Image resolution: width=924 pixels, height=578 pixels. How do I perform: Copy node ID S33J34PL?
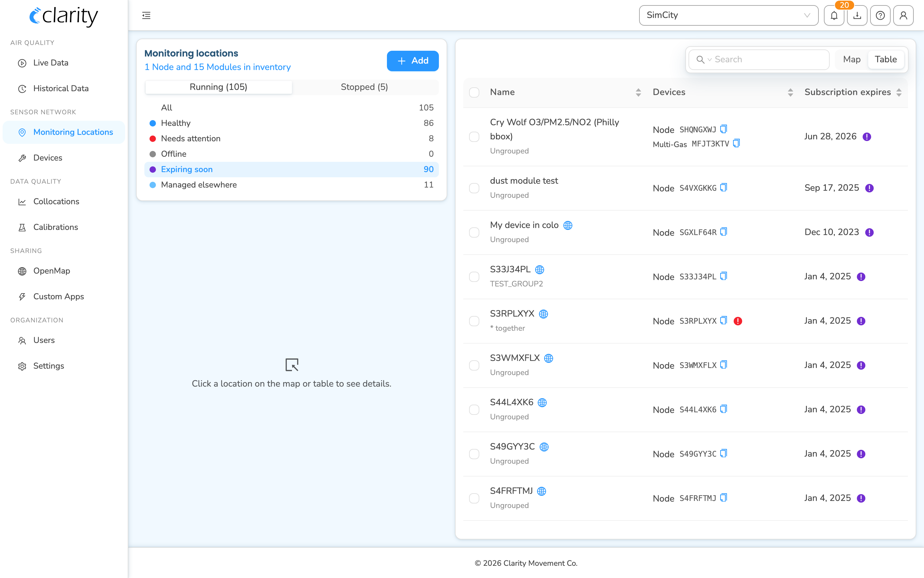click(x=723, y=276)
